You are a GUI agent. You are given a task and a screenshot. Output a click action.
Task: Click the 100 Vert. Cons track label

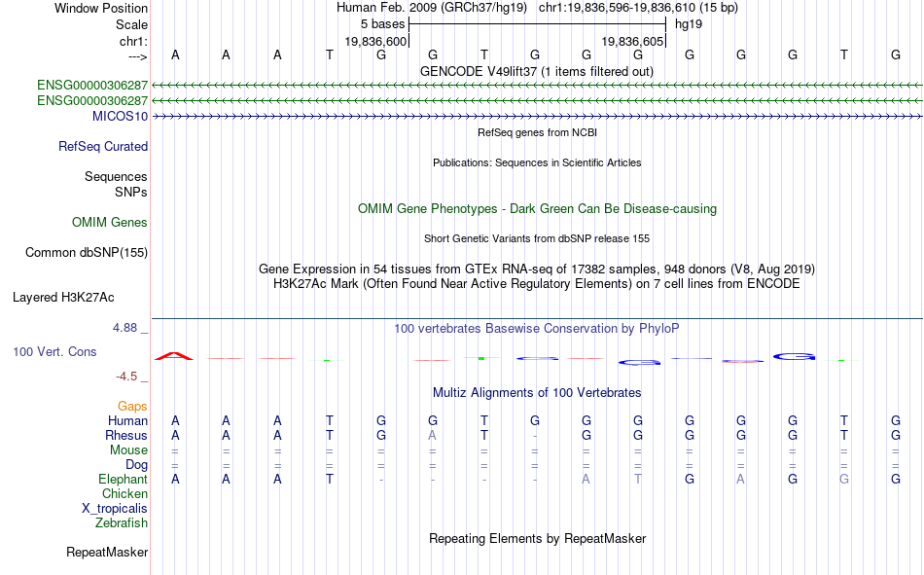(54, 351)
